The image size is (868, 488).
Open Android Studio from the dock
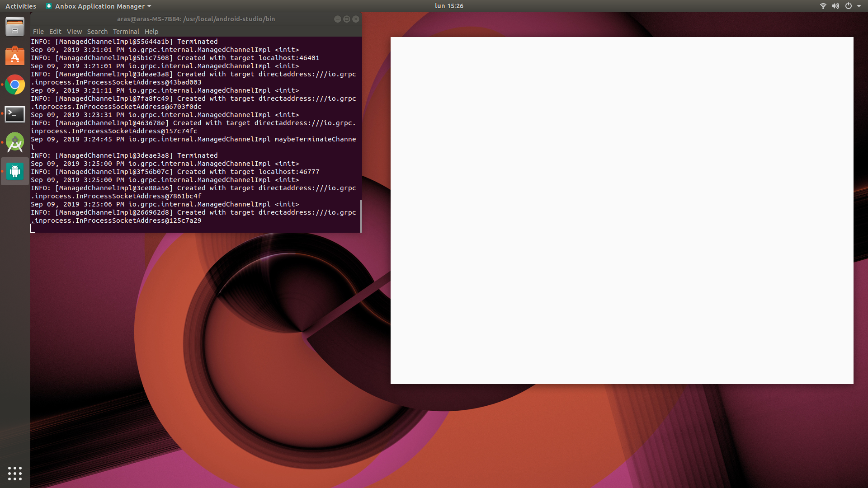click(x=15, y=143)
